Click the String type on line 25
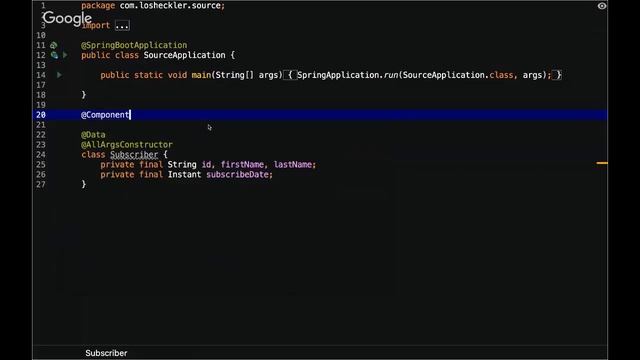The image size is (640, 360). (x=182, y=164)
